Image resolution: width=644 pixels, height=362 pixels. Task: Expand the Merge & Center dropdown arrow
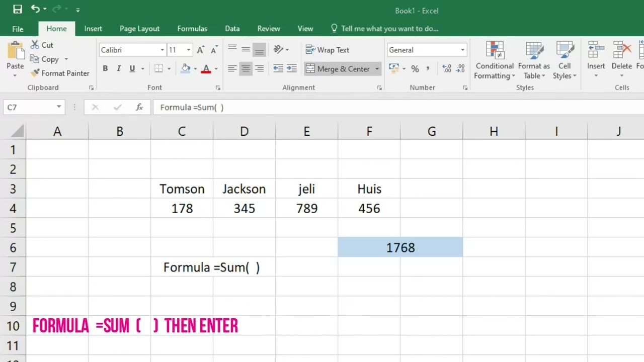click(x=377, y=69)
